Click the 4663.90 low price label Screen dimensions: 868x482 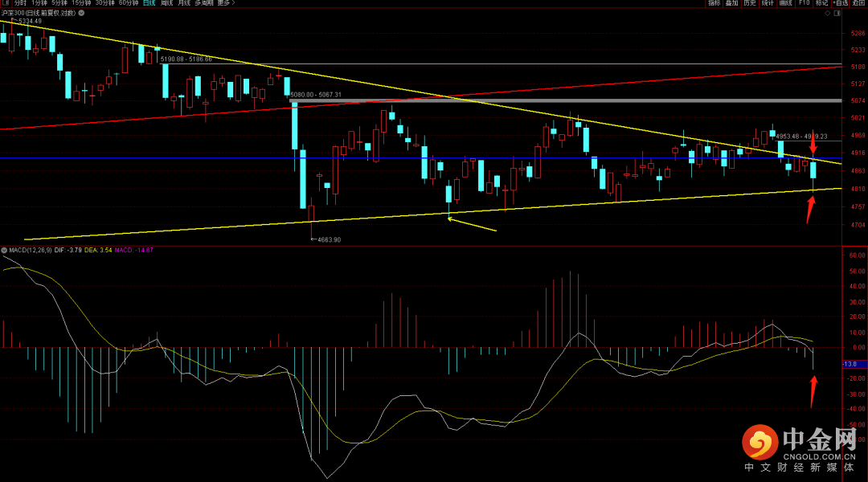click(x=330, y=239)
